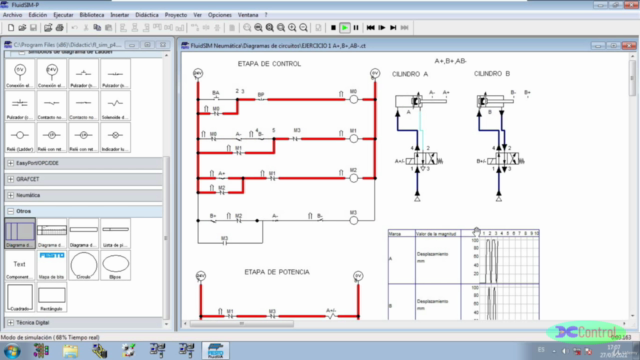Click the M0 relay coil in ladder
This screenshot has width=640, height=360.
(x=353, y=99)
